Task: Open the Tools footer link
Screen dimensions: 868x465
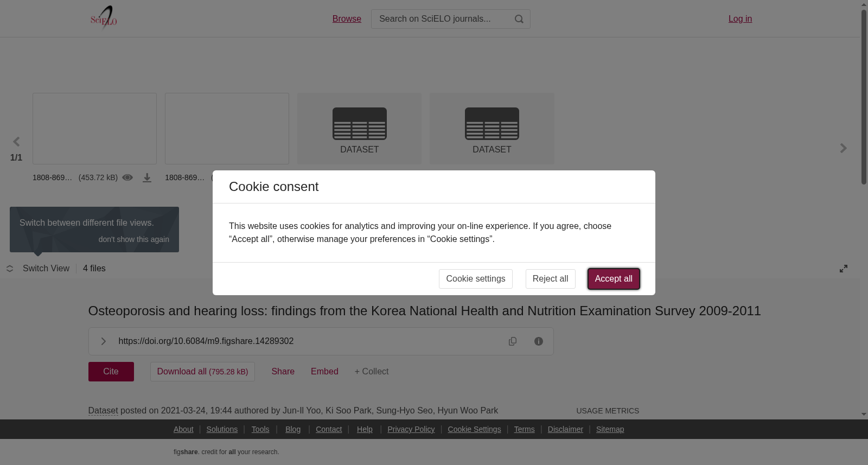Action: 260,429
